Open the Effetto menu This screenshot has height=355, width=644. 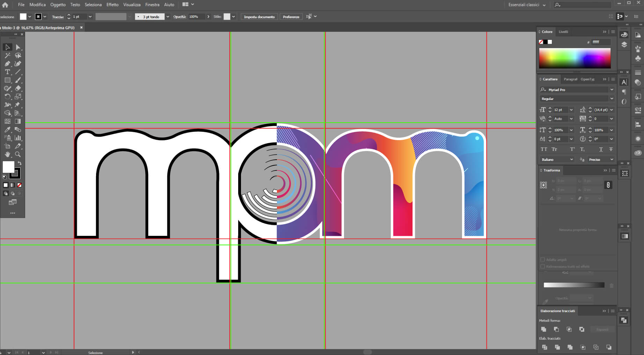112,5
